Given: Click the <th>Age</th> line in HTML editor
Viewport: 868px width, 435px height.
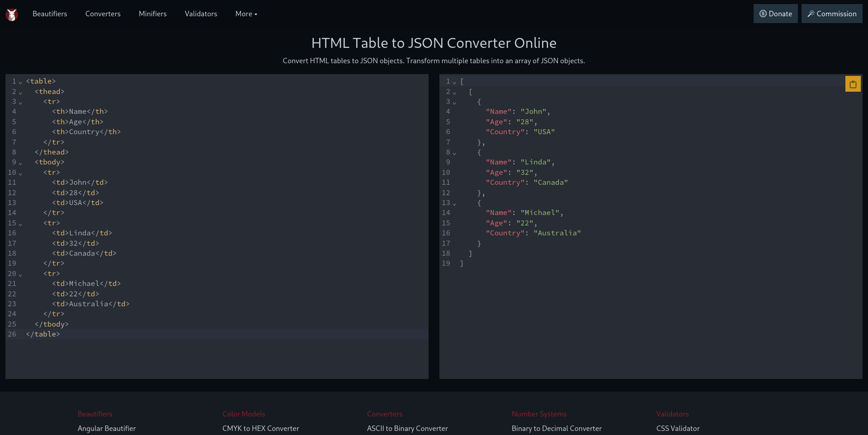Looking at the screenshot, I should [78, 122].
